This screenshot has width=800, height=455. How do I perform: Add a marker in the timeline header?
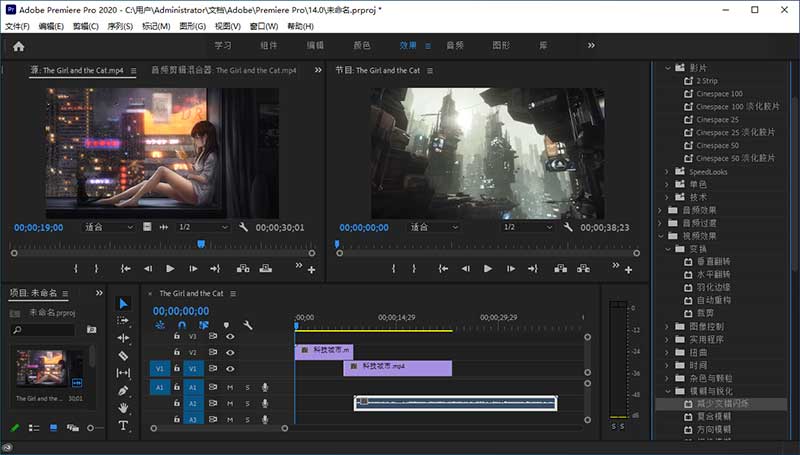click(x=226, y=325)
